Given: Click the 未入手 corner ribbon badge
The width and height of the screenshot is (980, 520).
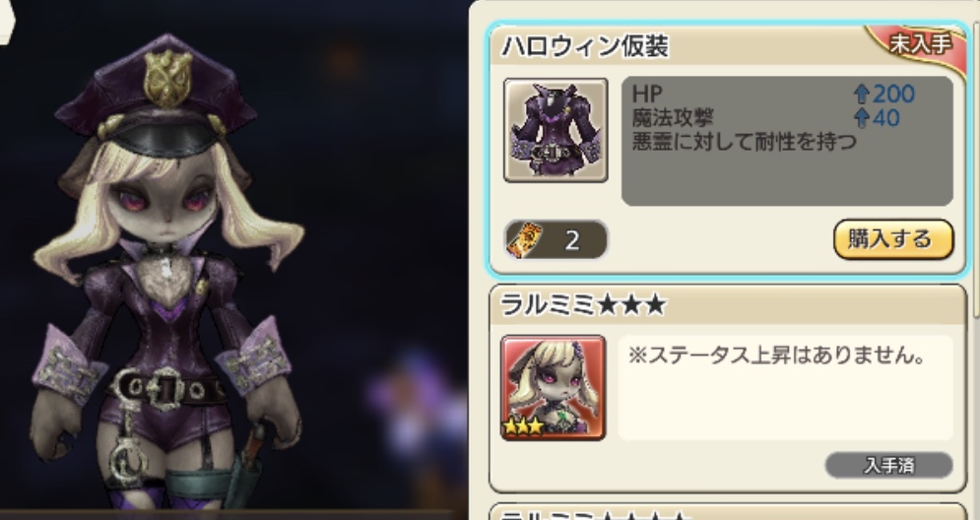Looking at the screenshot, I should [920, 45].
